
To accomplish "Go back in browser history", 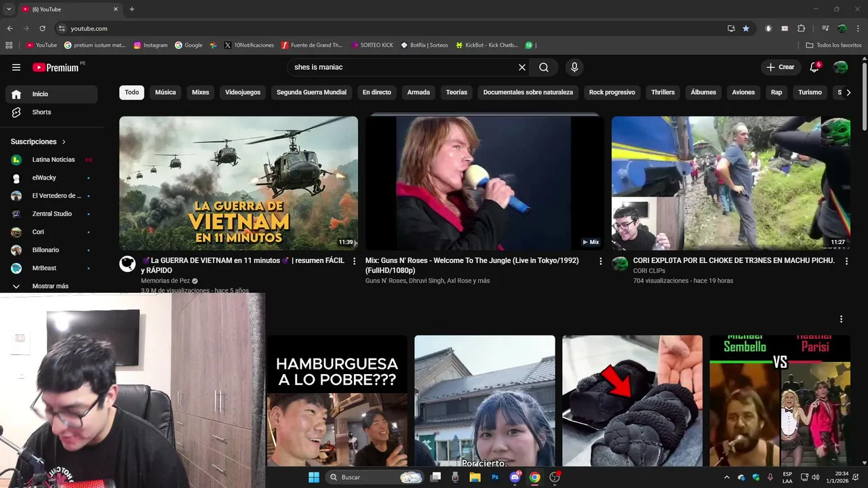I will tap(9, 28).
